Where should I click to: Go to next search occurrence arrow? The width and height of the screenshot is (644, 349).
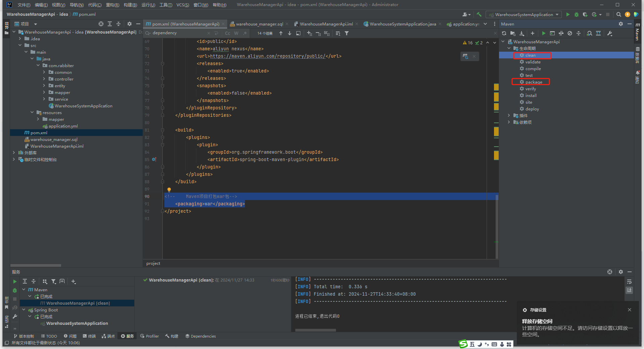[290, 33]
